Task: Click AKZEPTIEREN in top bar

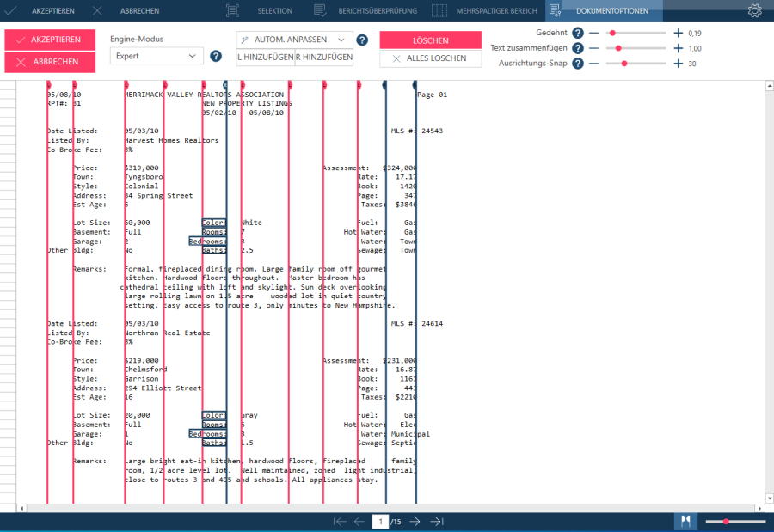Action: point(52,11)
